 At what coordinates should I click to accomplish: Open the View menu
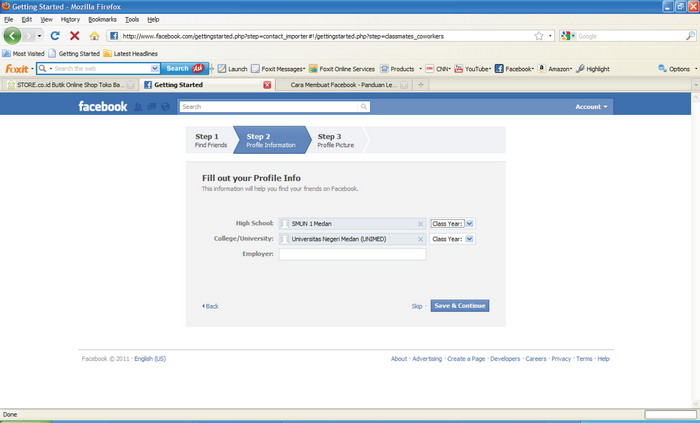46,20
